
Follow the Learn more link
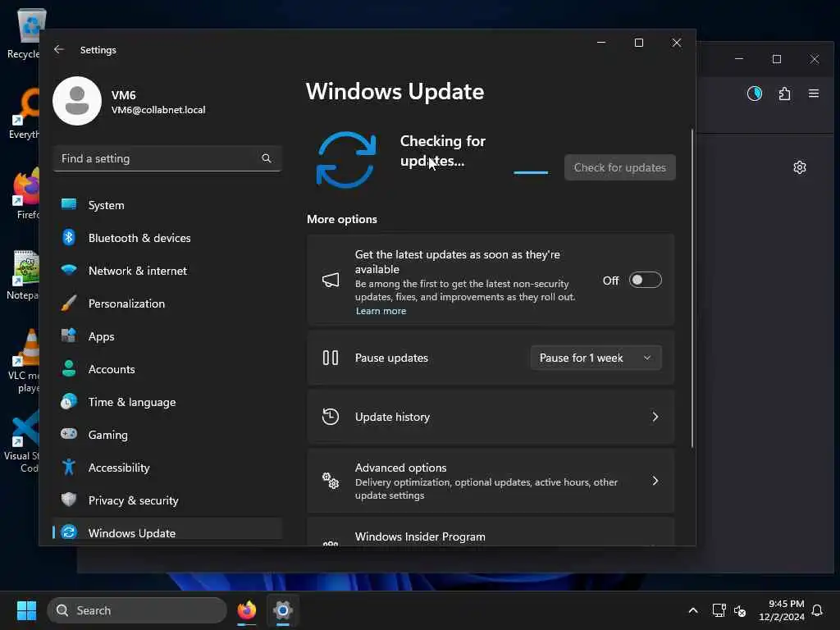381,311
